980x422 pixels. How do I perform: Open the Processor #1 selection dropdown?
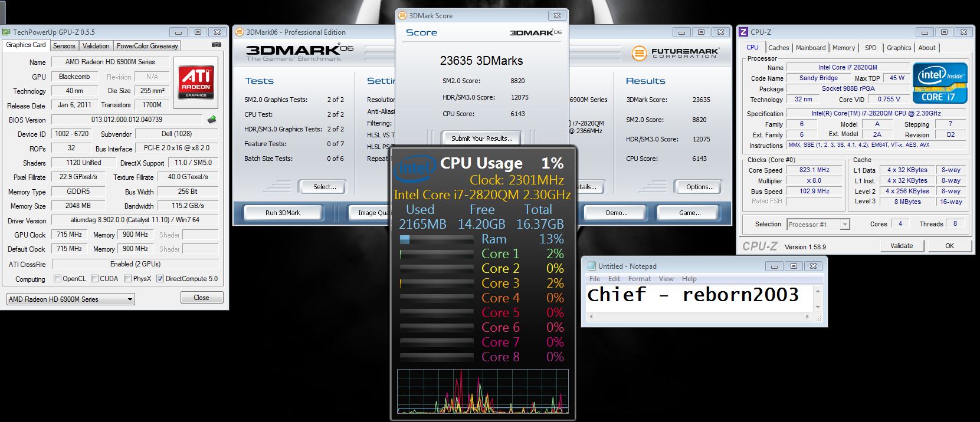818,225
